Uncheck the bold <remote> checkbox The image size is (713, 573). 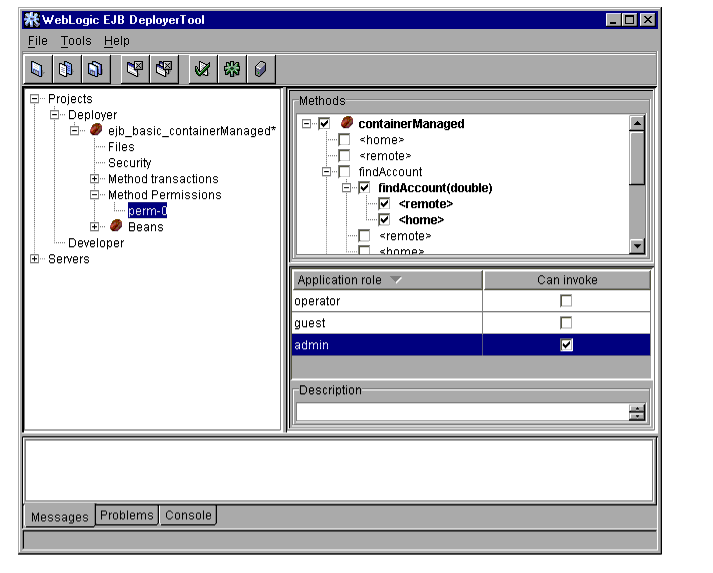coord(384,203)
